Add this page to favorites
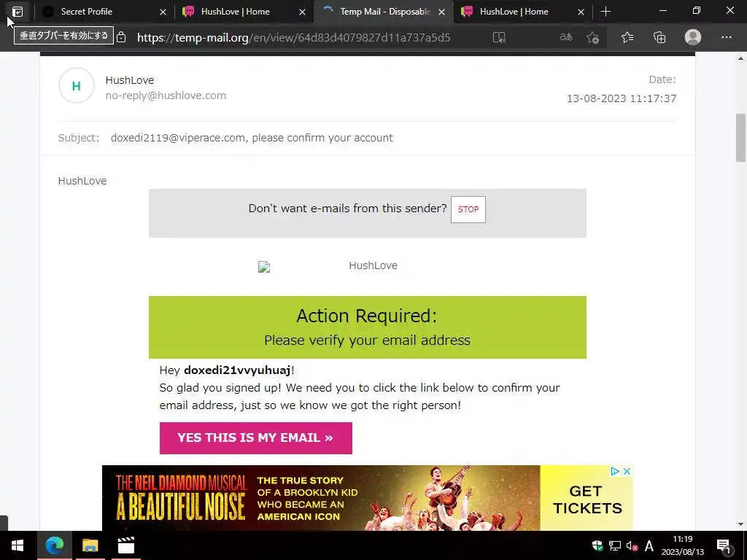 click(592, 37)
